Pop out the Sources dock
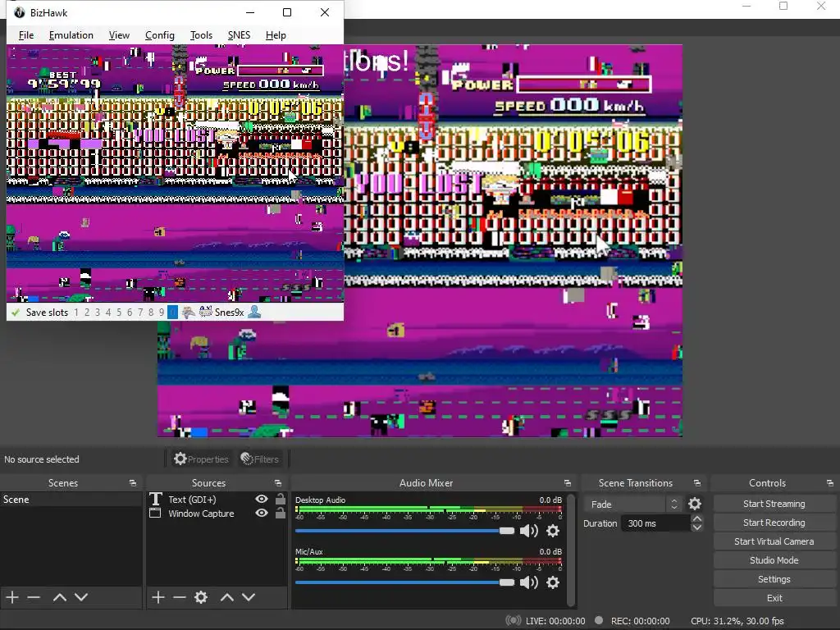The width and height of the screenshot is (840, 630). (x=277, y=483)
